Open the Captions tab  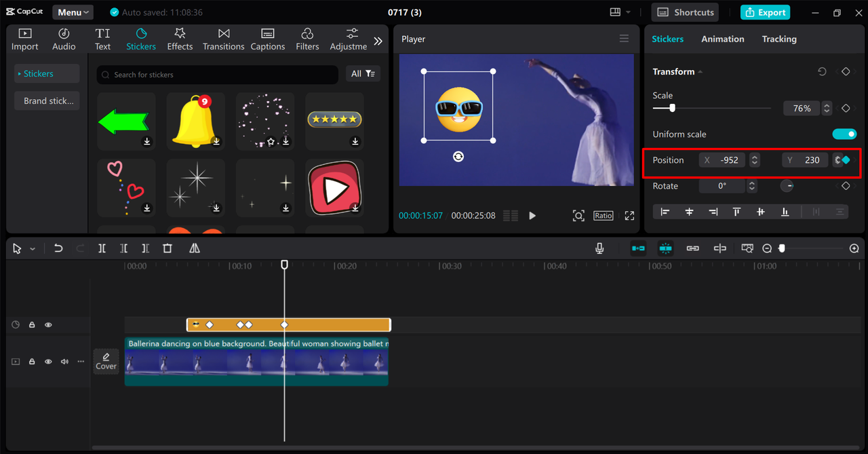click(268, 39)
